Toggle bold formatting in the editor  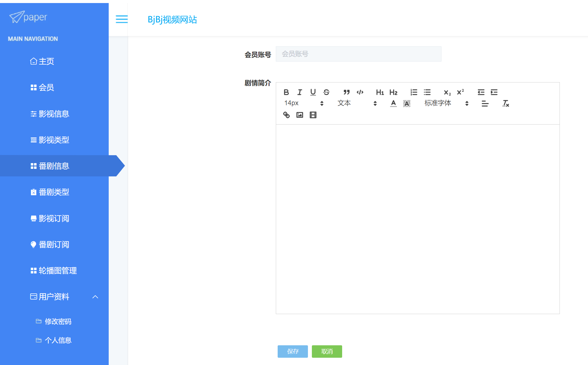[x=286, y=92]
